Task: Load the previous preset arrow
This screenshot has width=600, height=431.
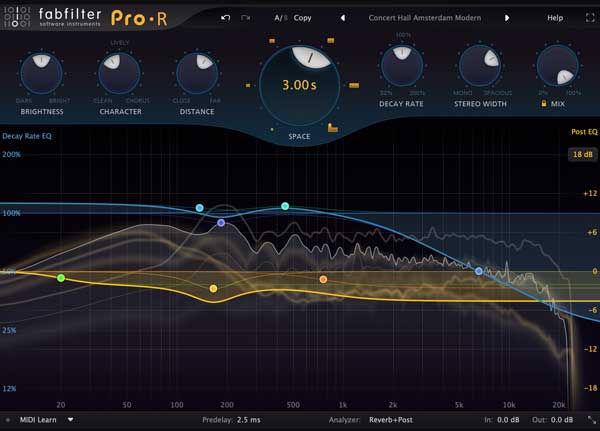Action: 343,18
